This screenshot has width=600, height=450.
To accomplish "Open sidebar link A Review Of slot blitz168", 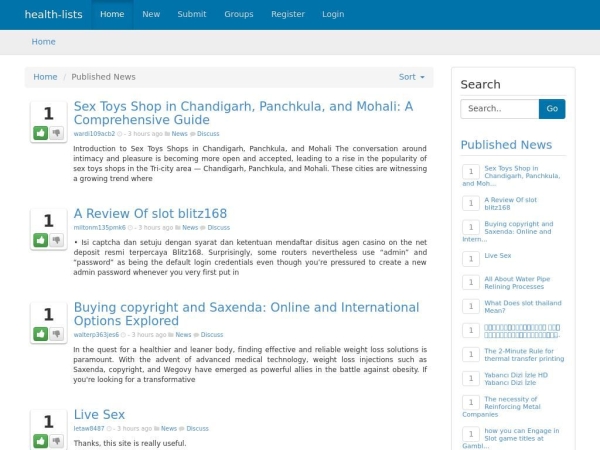I will (x=510, y=204).
